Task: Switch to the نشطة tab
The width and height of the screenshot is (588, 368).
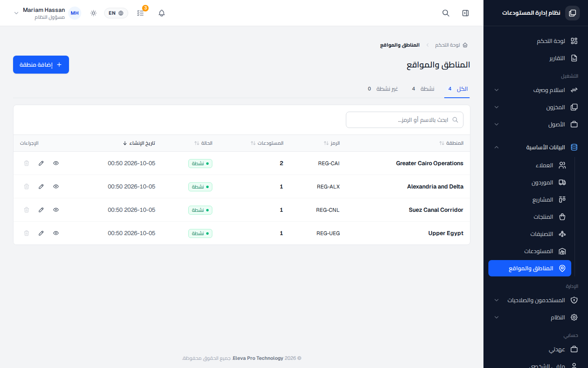Action: click(x=423, y=89)
